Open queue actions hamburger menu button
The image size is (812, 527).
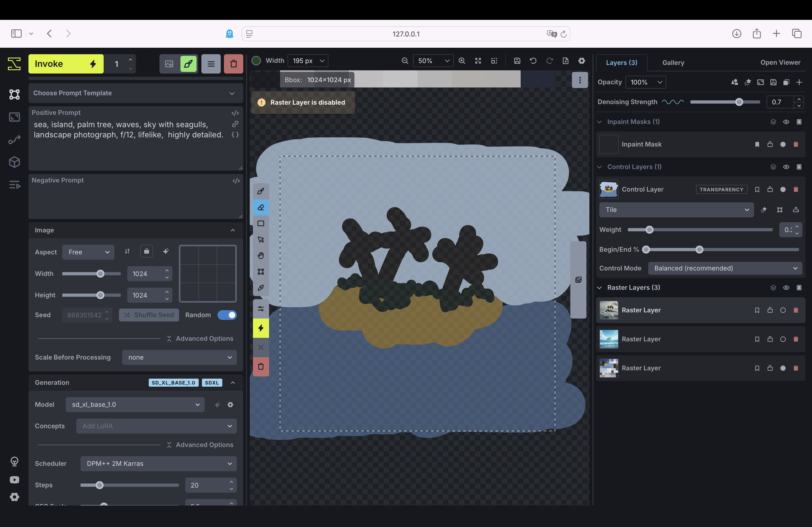click(211, 64)
